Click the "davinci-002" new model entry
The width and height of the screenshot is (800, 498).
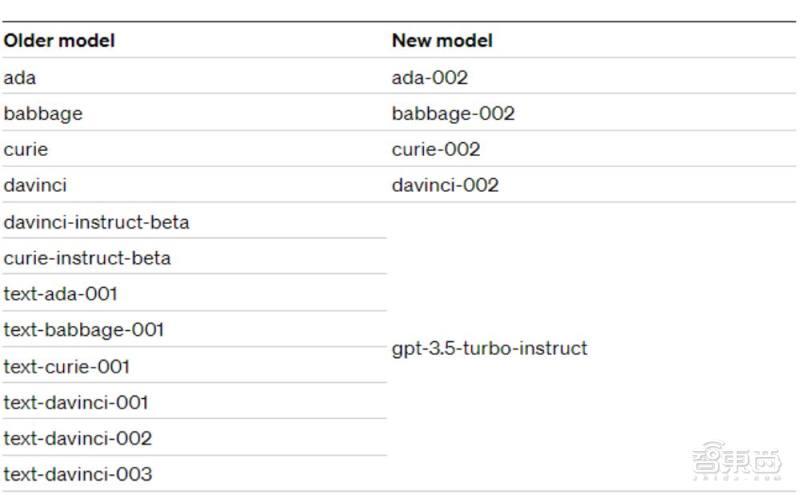[x=445, y=185]
